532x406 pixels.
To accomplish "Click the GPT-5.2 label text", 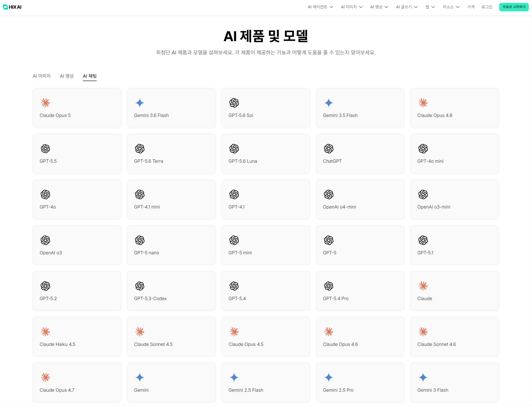I will [48, 298].
